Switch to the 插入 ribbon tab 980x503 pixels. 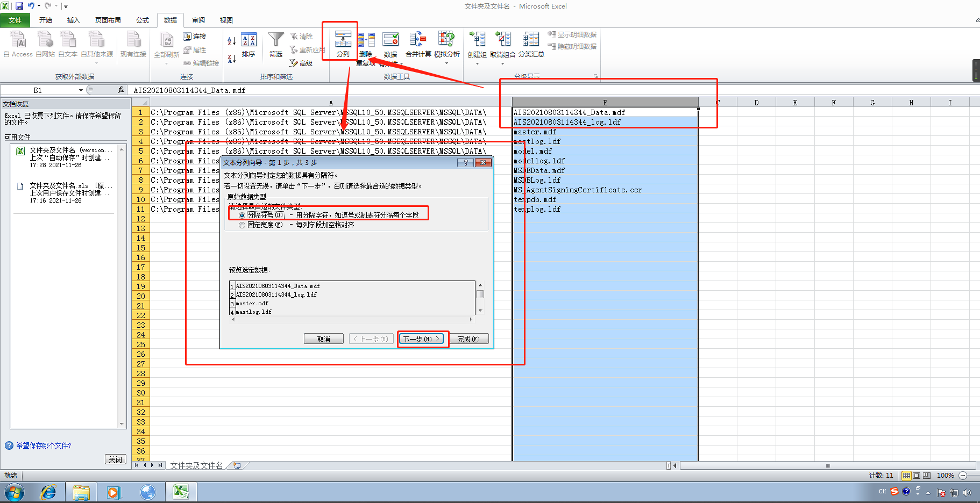pos(73,20)
